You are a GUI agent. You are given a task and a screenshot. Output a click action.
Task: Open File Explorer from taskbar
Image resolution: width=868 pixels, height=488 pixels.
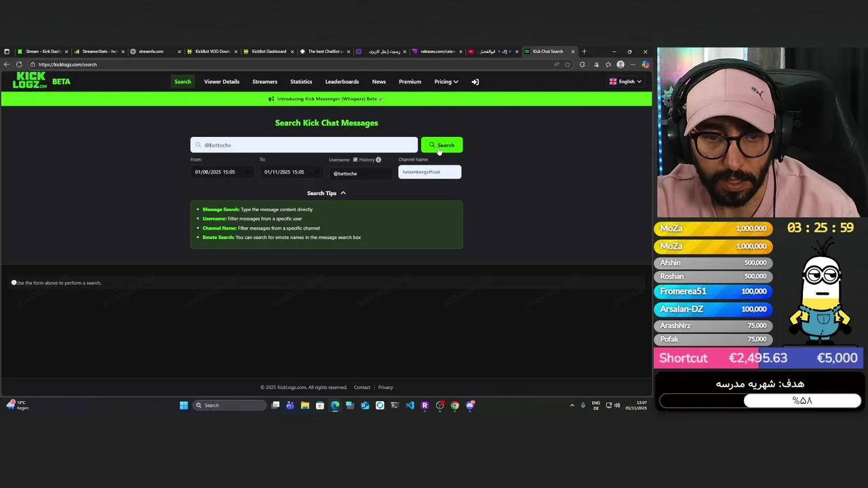(305, 405)
